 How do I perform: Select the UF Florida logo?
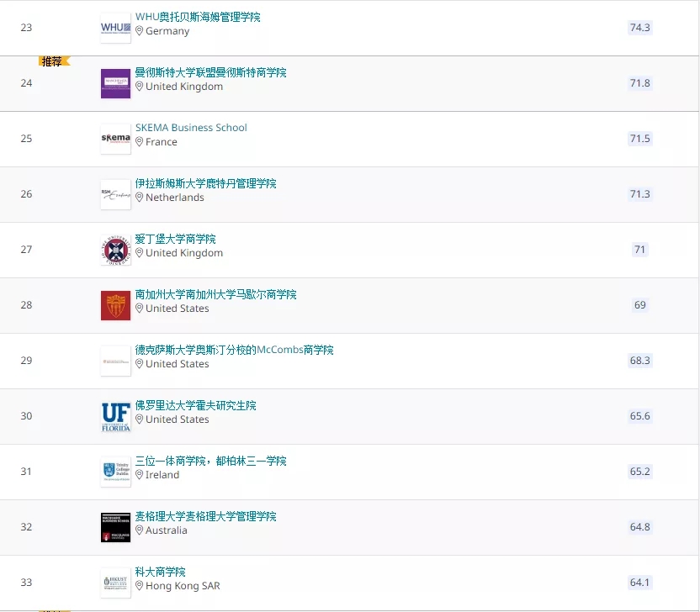coord(115,417)
